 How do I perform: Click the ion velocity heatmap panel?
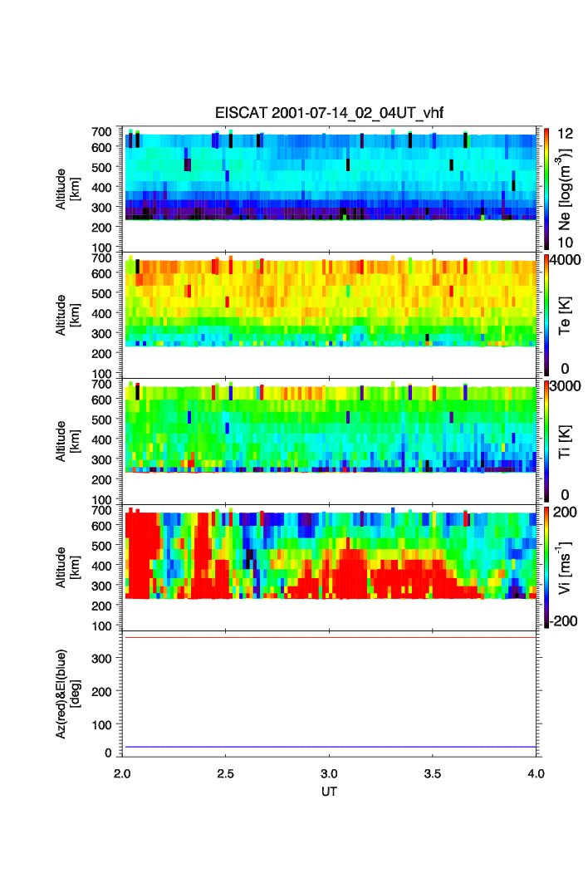tap(331, 555)
